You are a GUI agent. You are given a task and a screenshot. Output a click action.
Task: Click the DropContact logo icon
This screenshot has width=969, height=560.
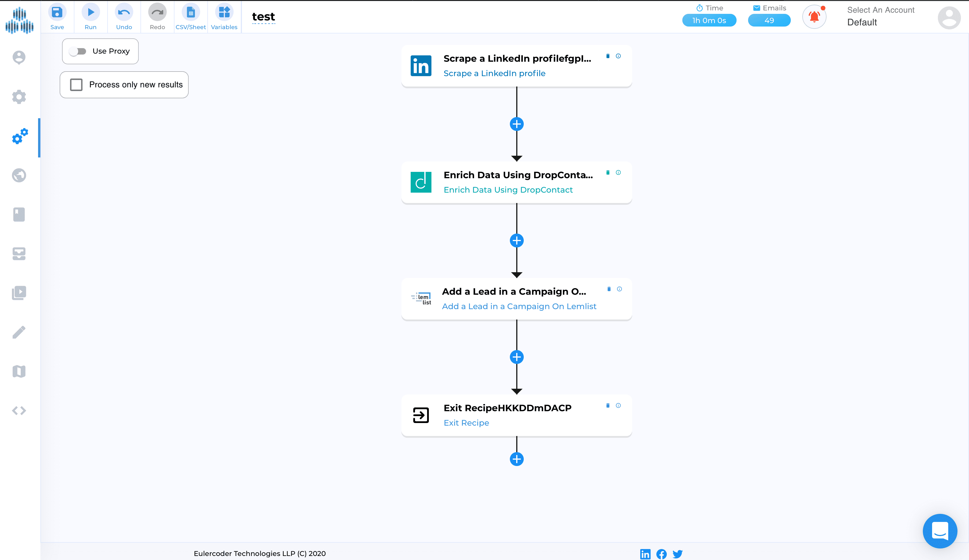pyautogui.click(x=421, y=182)
